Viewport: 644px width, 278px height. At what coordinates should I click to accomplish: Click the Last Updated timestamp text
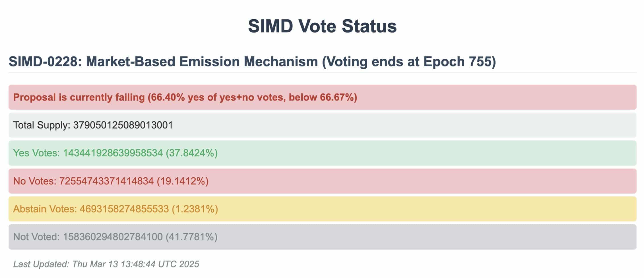click(x=106, y=264)
